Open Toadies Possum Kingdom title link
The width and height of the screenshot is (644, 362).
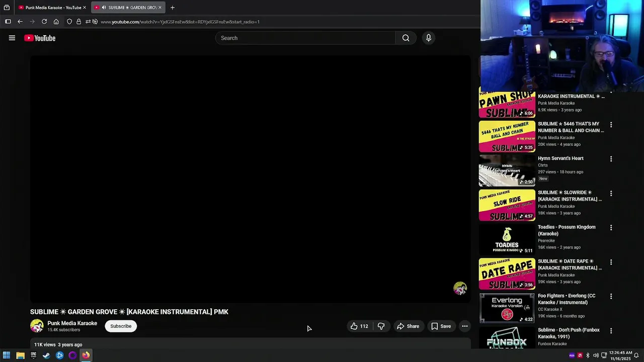click(x=567, y=230)
